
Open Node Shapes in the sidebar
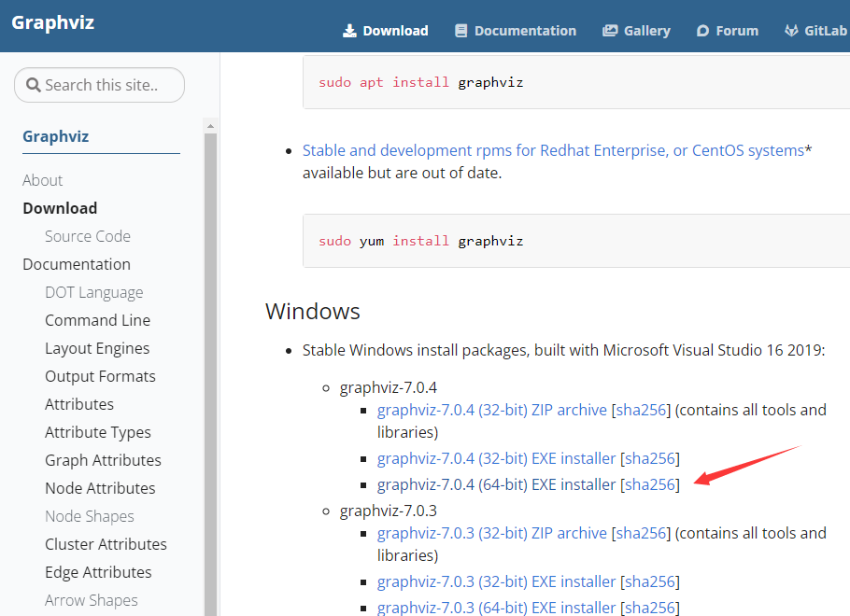[x=90, y=516]
